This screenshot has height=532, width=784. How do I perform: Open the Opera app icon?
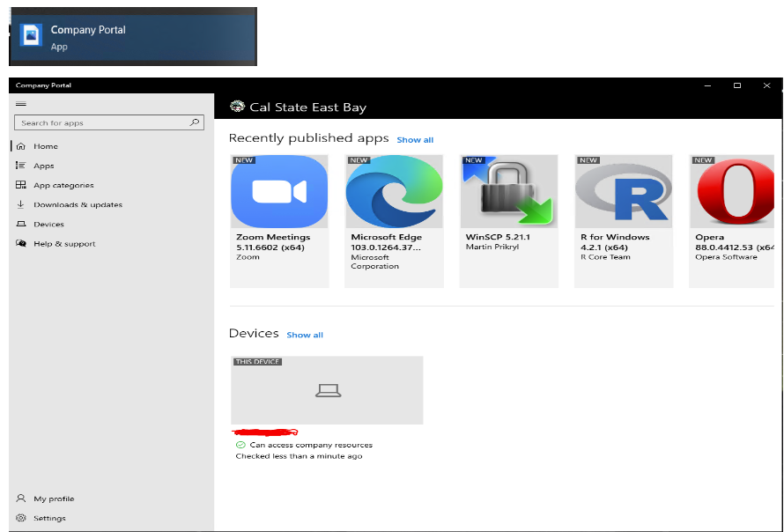(732, 191)
